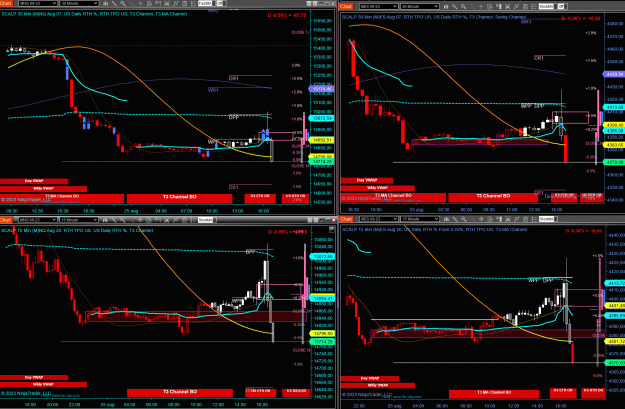Click T3 Channel BO button in top-right chart
The height and width of the screenshot is (409, 625).
493,197
